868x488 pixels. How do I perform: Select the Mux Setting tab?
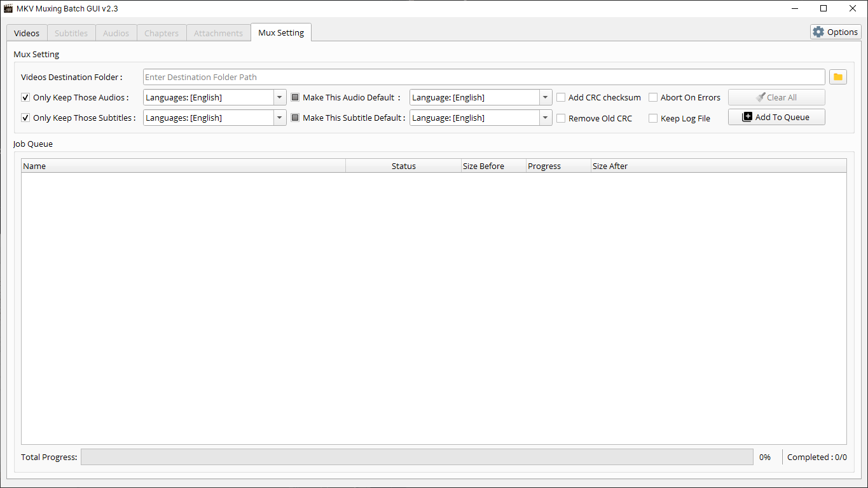point(280,32)
